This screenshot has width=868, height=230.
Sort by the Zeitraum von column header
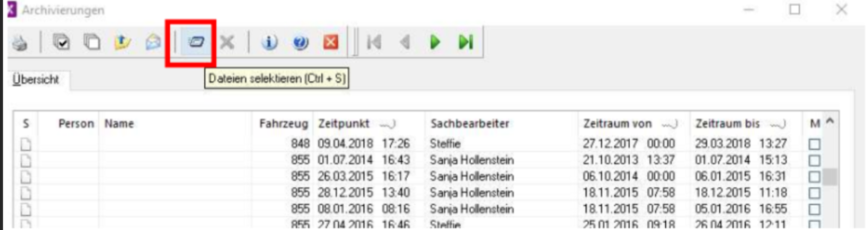point(617,123)
